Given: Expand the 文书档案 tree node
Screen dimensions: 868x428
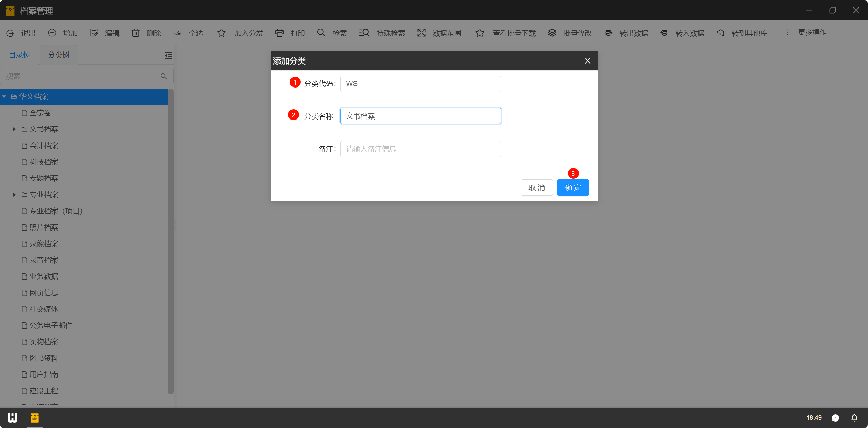Looking at the screenshot, I should click(x=14, y=129).
